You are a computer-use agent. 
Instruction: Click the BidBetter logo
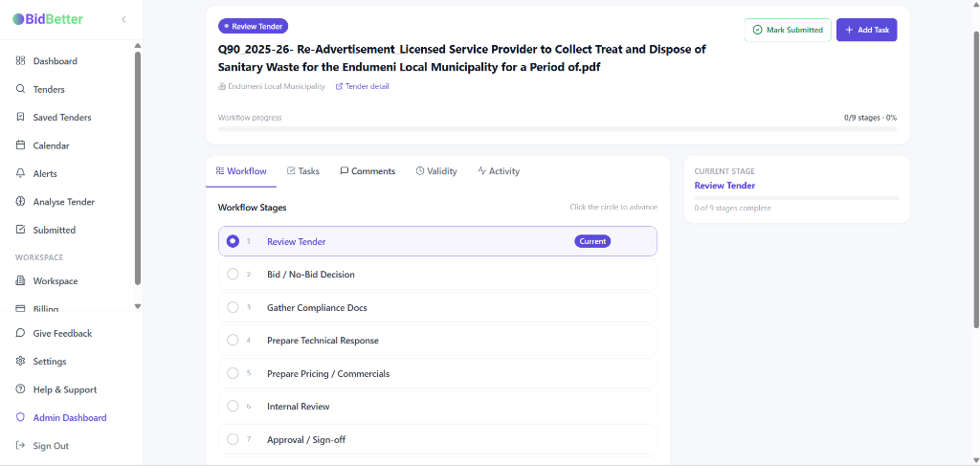48,19
